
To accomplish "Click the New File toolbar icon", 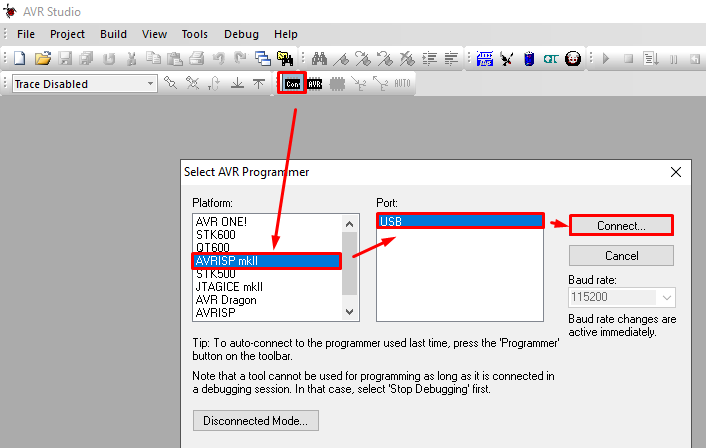I will point(19,59).
